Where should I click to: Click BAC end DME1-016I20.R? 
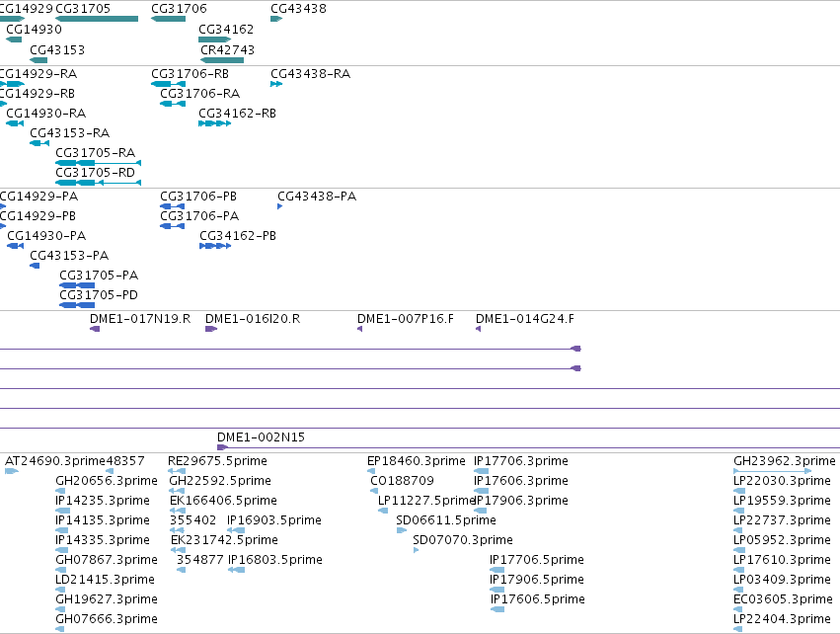pos(211,329)
